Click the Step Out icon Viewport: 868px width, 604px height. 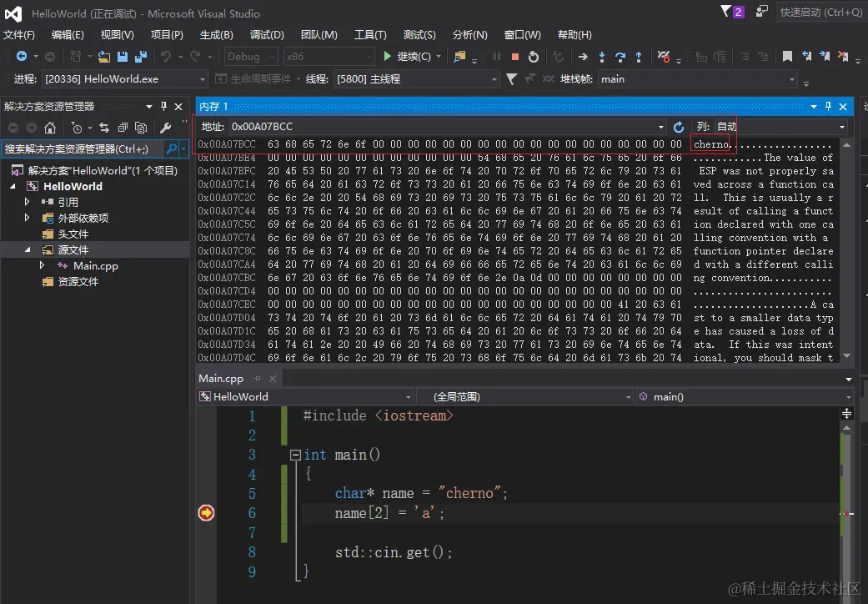point(639,57)
